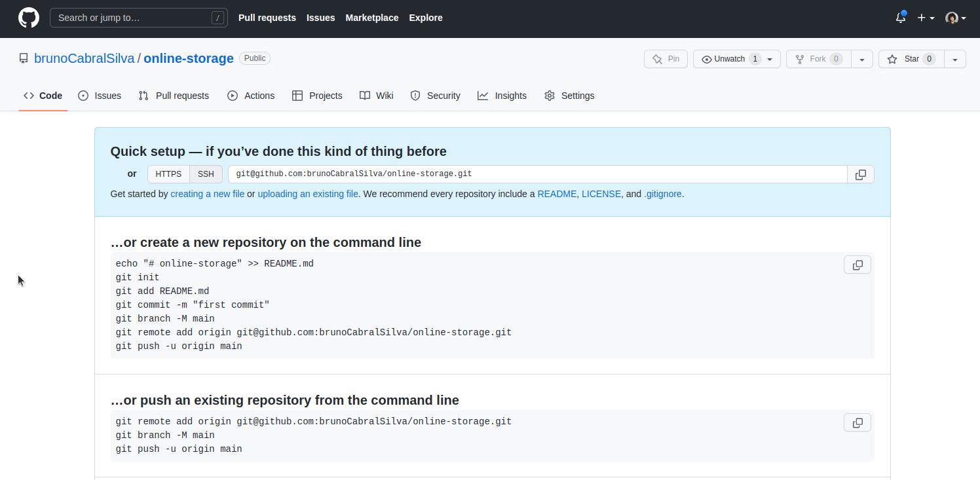Click the Fork count badge
This screenshot has height=480, width=980.
coord(836,59)
